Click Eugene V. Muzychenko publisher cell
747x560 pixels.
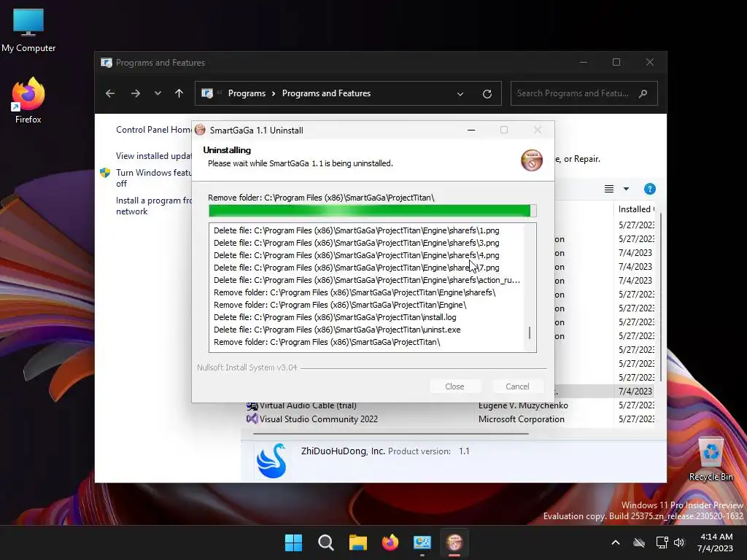pyautogui.click(x=523, y=405)
